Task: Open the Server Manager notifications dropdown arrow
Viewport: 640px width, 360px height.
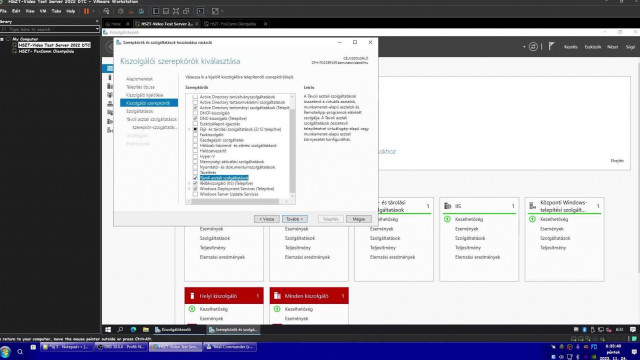Action: coord(524,47)
